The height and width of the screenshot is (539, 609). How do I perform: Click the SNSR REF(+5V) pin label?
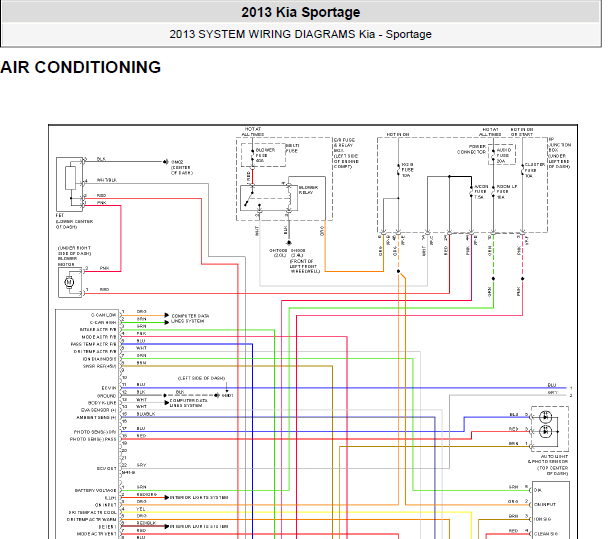click(x=99, y=366)
